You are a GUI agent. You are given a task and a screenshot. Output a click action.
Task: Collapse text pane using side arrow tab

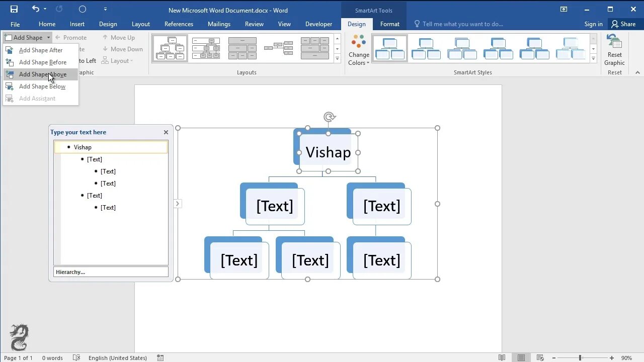177,204
